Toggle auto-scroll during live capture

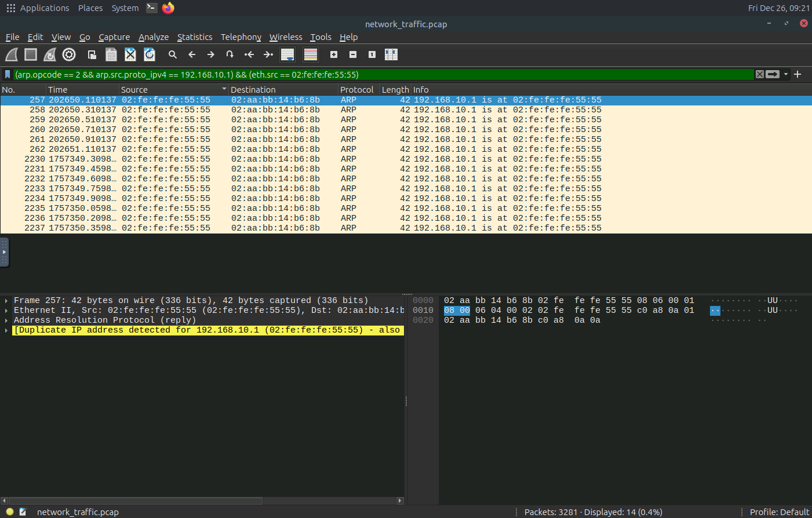[287, 54]
